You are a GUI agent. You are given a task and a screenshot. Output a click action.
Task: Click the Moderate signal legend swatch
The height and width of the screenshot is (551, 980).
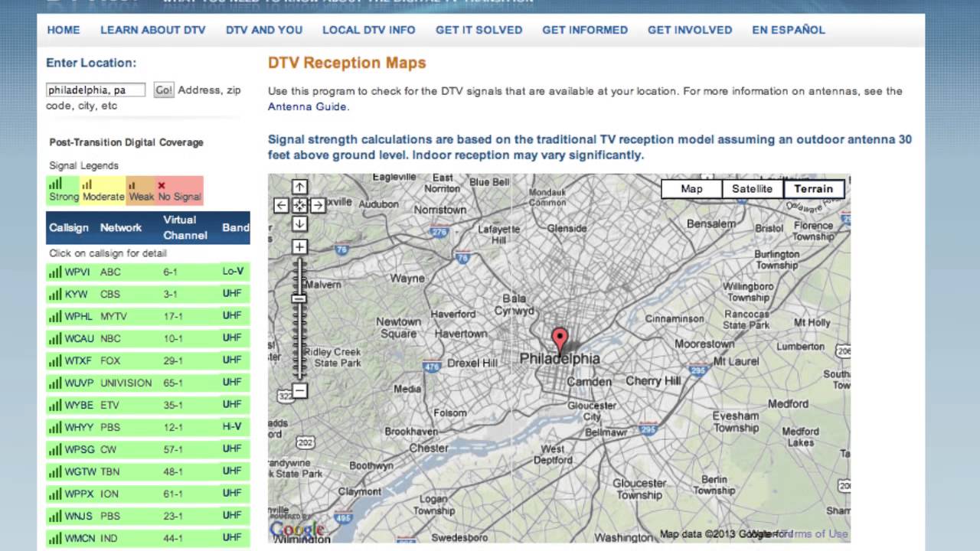pos(103,191)
